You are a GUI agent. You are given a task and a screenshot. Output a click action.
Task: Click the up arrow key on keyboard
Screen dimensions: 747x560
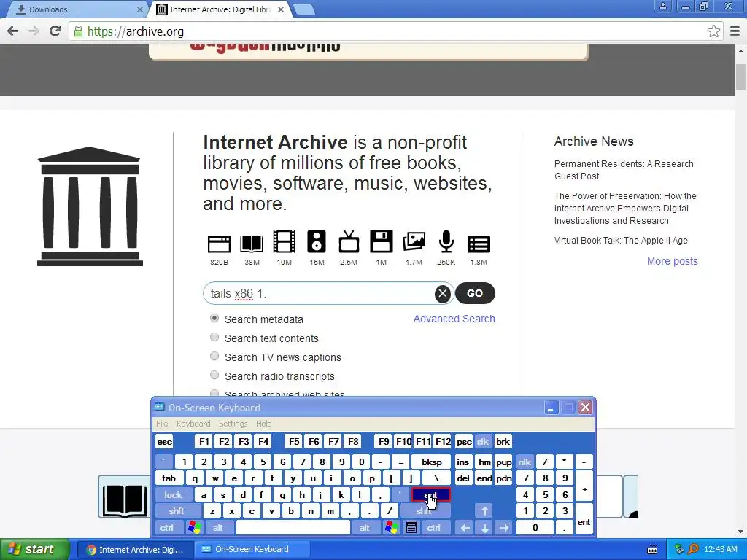(x=484, y=511)
